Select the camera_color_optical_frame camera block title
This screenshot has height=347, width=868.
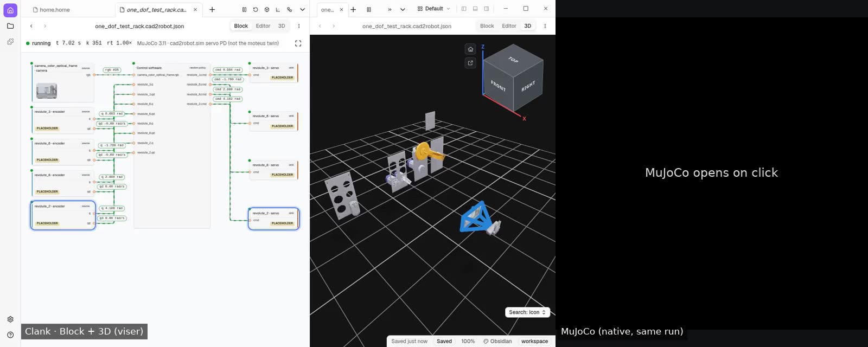click(56, 68)
